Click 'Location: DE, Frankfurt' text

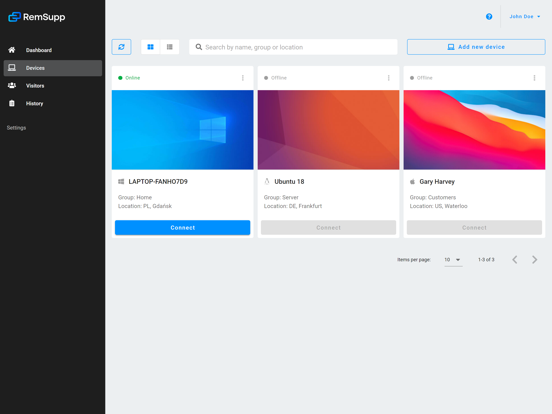293,206
